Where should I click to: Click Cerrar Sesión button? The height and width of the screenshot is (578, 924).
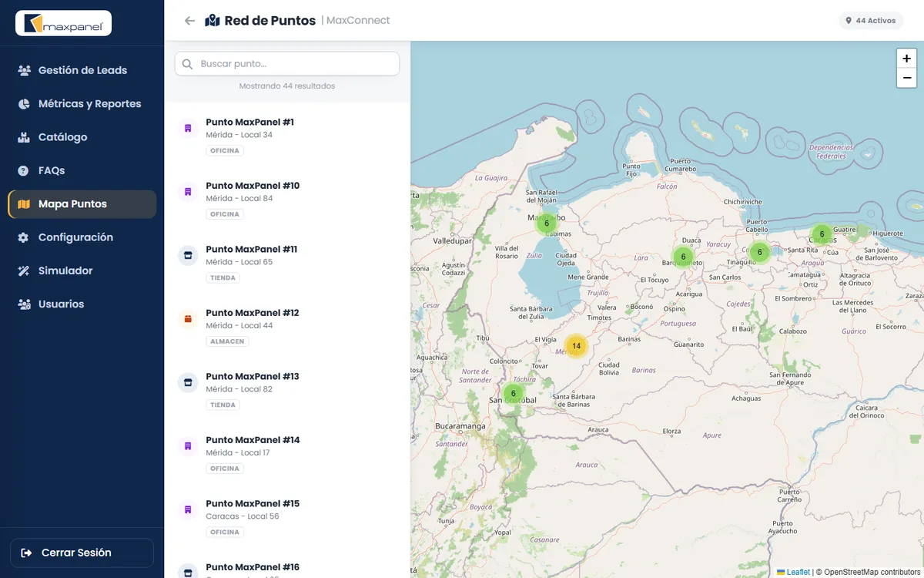(x=82, y=553)
